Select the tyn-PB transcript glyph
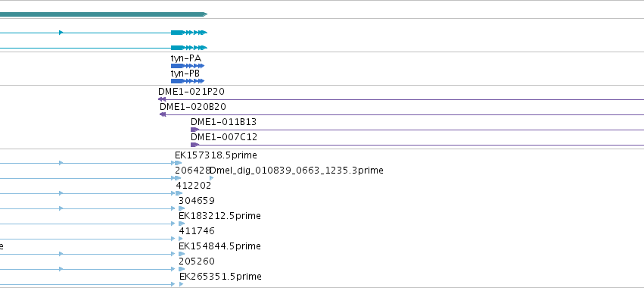The image size is (644, 288). tap(188, 81)
